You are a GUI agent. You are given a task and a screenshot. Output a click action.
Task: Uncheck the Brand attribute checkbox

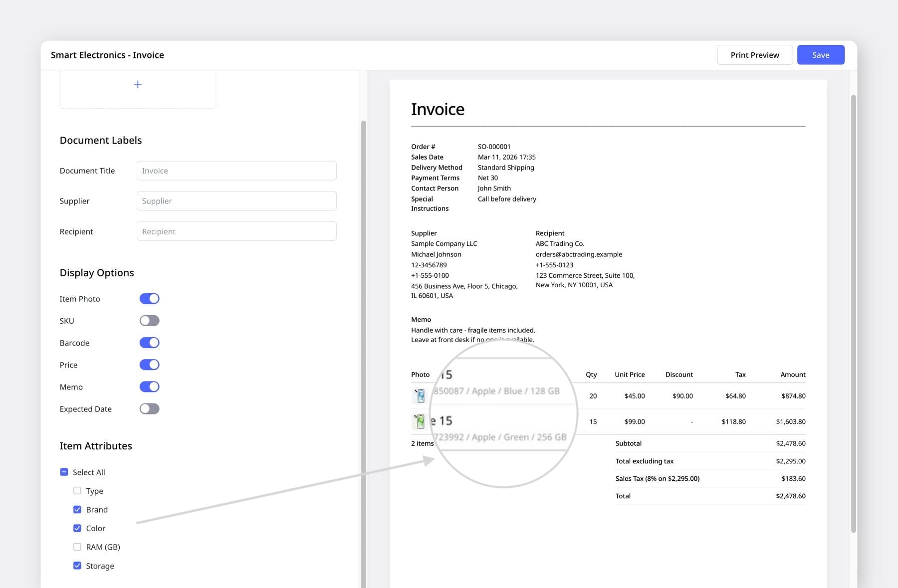click(x=77, y=509)
